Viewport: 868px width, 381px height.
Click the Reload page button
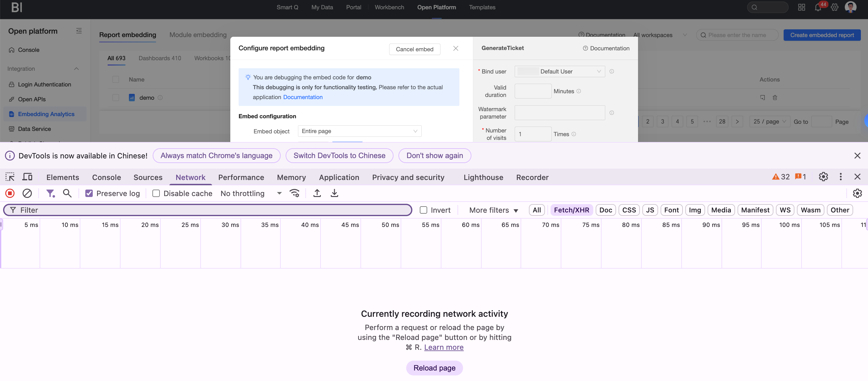click(434, 368)
